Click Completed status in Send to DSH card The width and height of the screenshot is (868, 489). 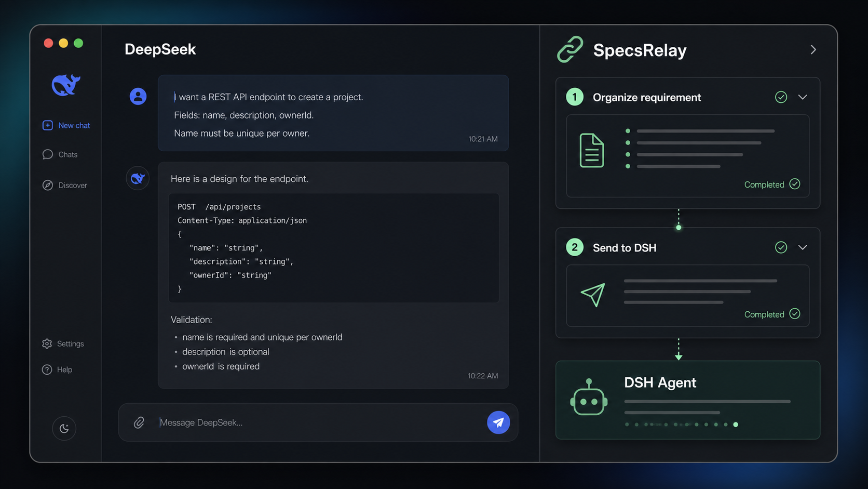772,314
